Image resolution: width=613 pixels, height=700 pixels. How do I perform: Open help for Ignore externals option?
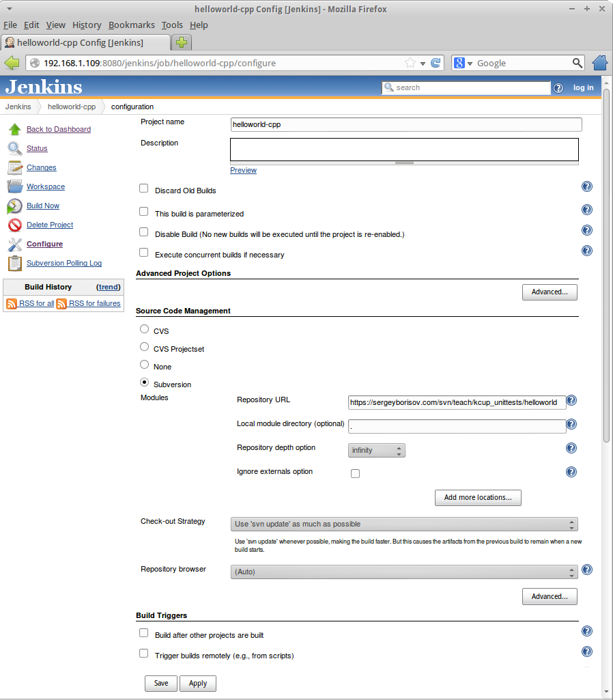click(x=571, y=472)
